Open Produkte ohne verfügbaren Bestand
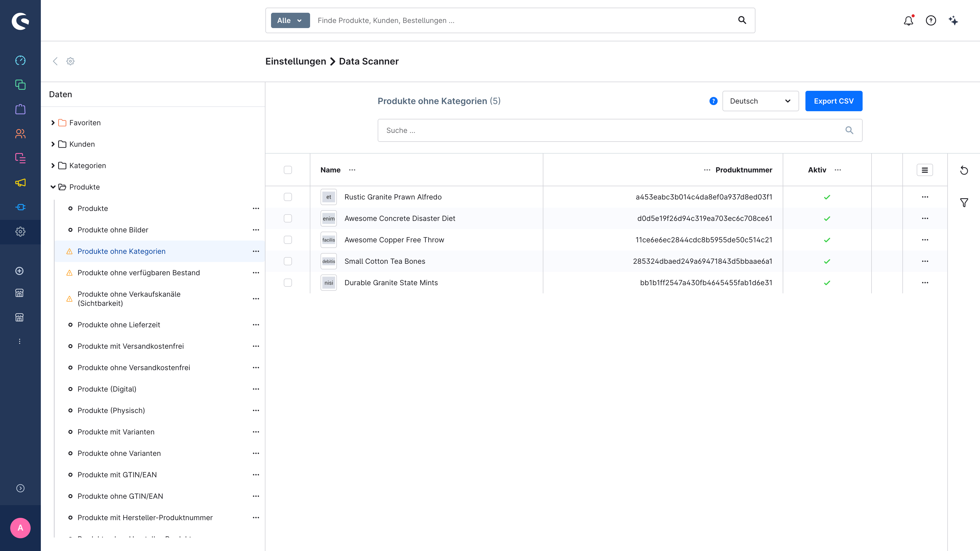Screen dimensions: 980x551 [139, 273]
